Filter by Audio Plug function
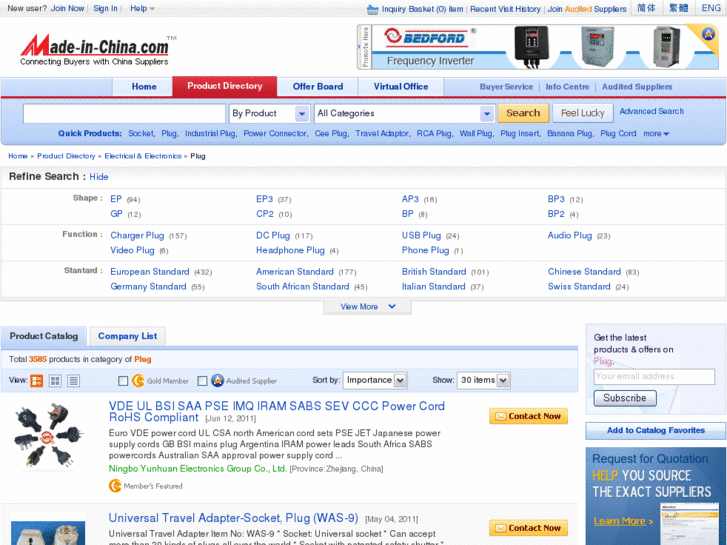 pos(570,236)
